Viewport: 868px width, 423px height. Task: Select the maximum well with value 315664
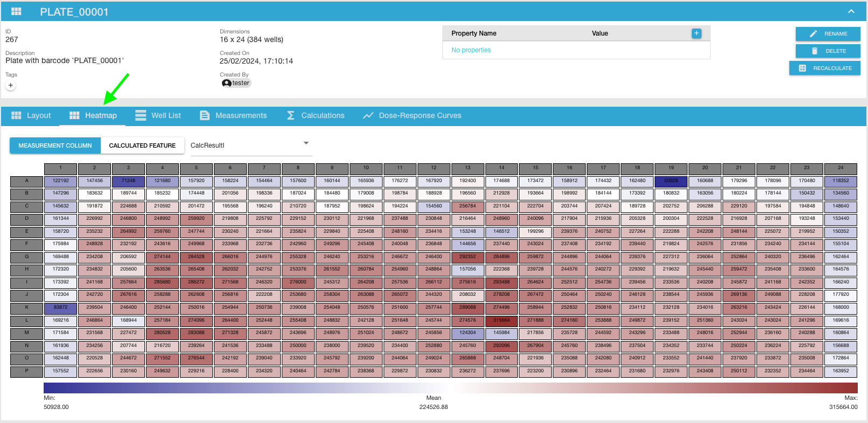[501, 320]
